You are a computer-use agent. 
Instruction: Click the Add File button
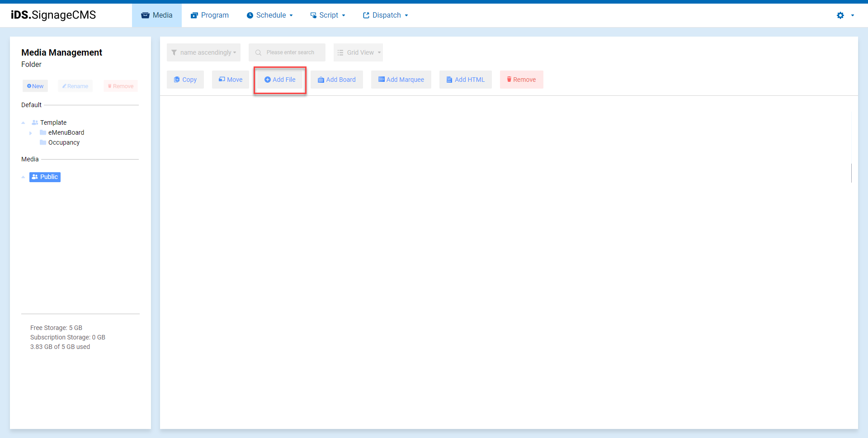click(x=280, y=80)
